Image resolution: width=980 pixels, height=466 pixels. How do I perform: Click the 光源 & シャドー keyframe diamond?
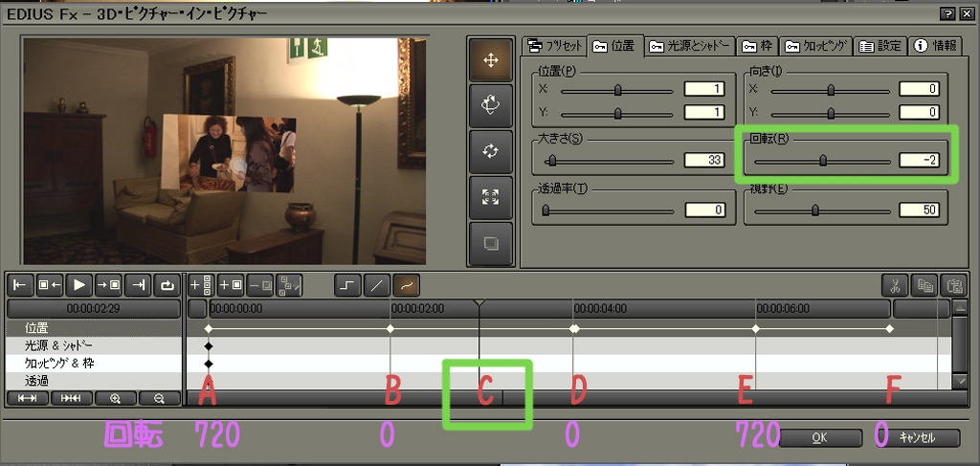tap(209, 345)
